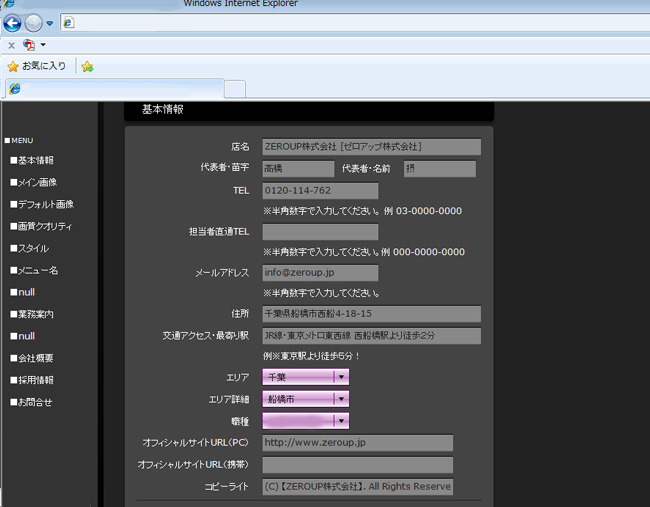Open 基本情報 in the side menu
The width and height of the screenshot is (650, 507).
(x=35, y=160)
